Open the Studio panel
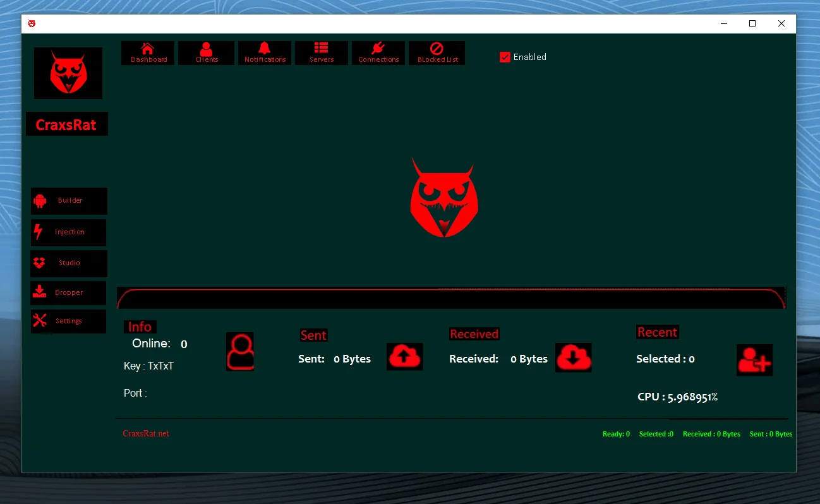820x504 pixels. point(68,263)
